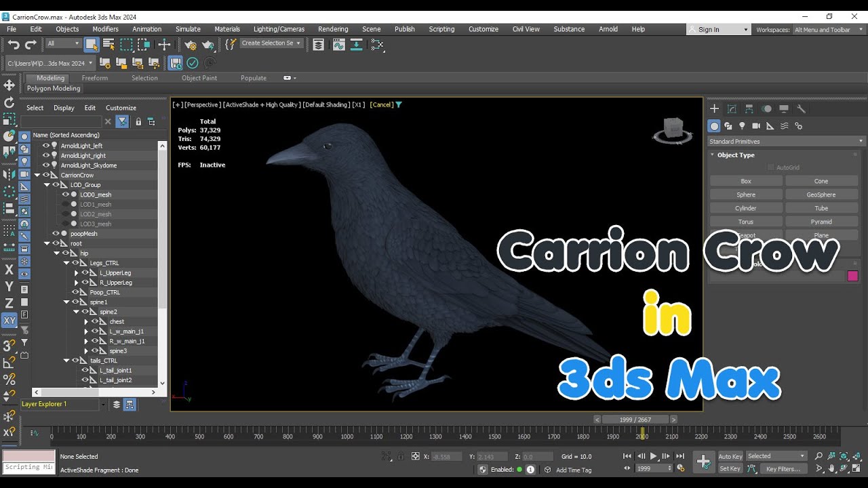This screenshot has height=488, width=868.
Task: Open the Modifiers menu
Action: 106,29
